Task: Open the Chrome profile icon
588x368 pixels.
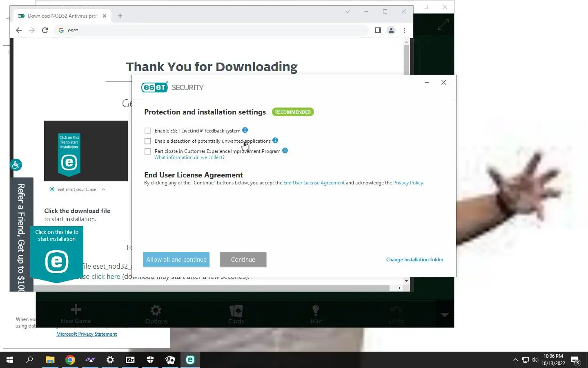Action: pos(391,30)
